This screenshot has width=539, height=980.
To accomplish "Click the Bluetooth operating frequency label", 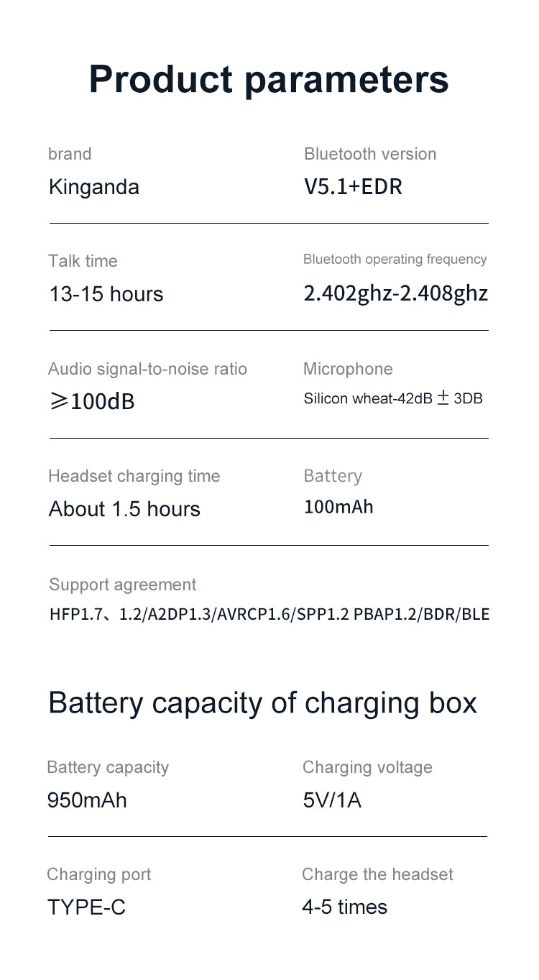I will click(x=395, y=260).
